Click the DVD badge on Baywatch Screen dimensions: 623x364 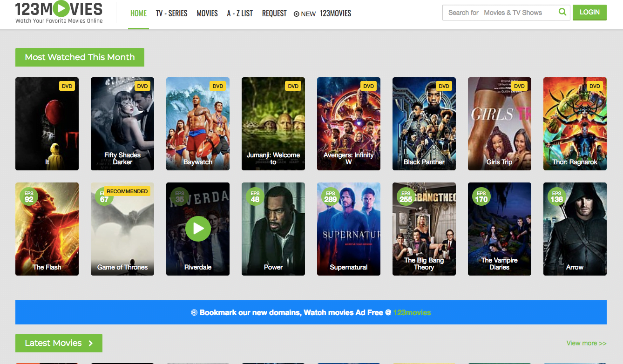tap(218, 86)
